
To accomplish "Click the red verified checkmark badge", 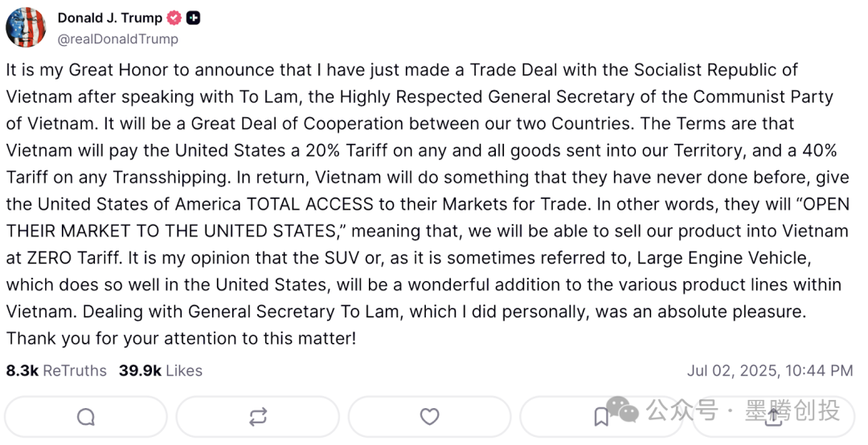I will click(x=174, y=18).
